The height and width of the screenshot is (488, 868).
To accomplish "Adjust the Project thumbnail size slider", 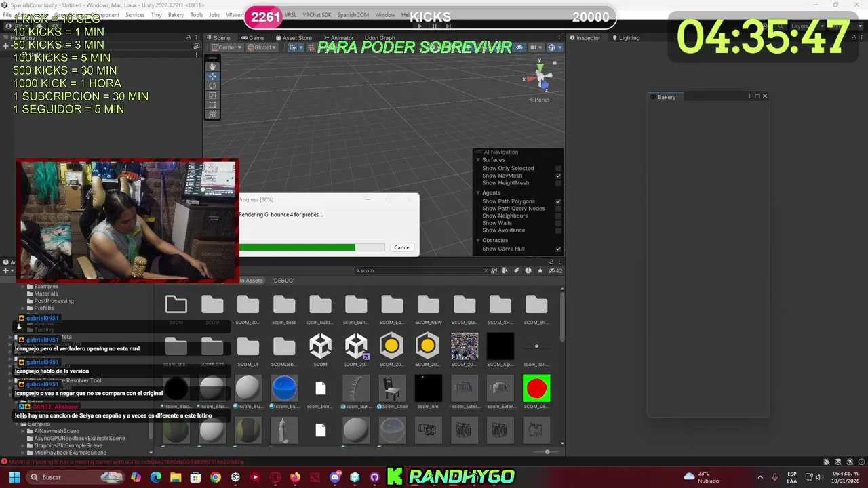I will [547, 451].
